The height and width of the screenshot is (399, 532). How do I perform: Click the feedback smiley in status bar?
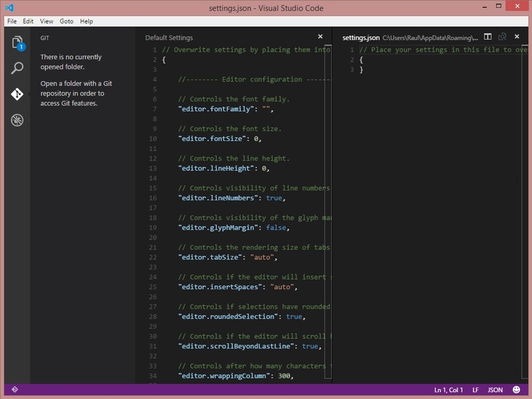[517, 390]
